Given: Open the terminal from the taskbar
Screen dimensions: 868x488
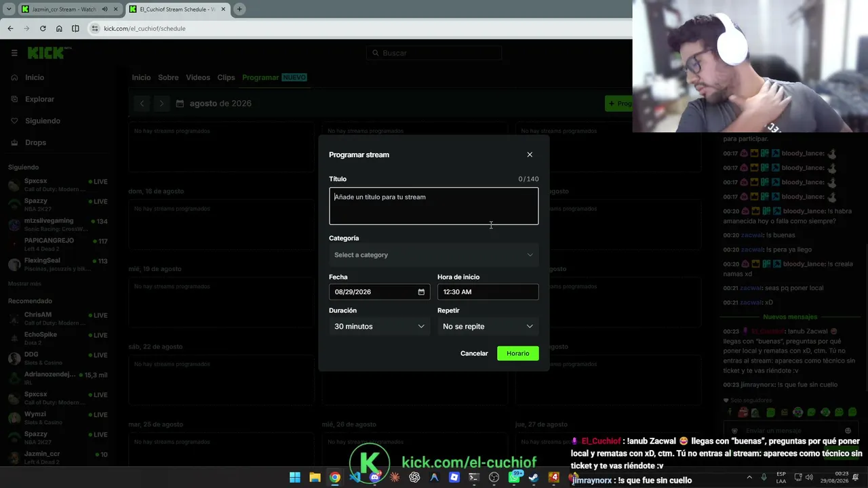Looking at the screenshot, I should coord(474,477).
